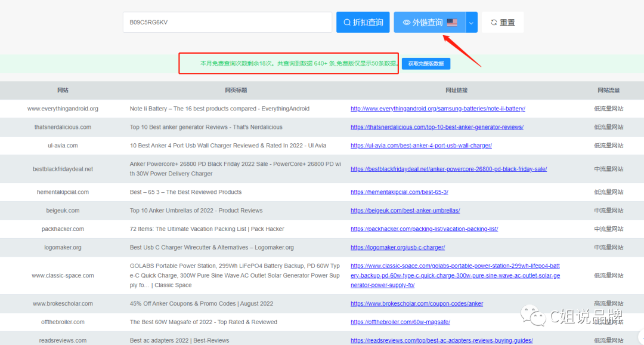Open the bestblackfridaydeal.net powercore link
This screenshot has height=345, width=644.
[x=448, y=169]
